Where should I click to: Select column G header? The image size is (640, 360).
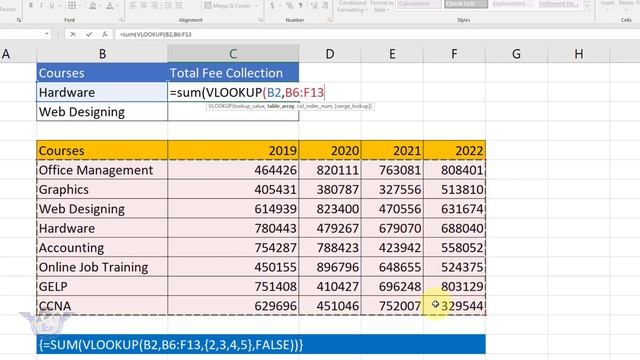(x=516, y=53)
